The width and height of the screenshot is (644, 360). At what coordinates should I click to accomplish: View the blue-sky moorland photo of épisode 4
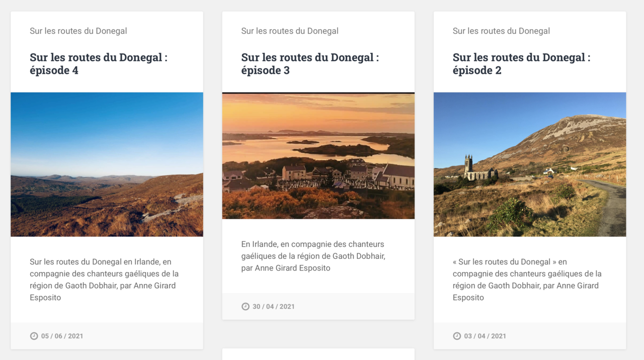click(x=107, y=164)
